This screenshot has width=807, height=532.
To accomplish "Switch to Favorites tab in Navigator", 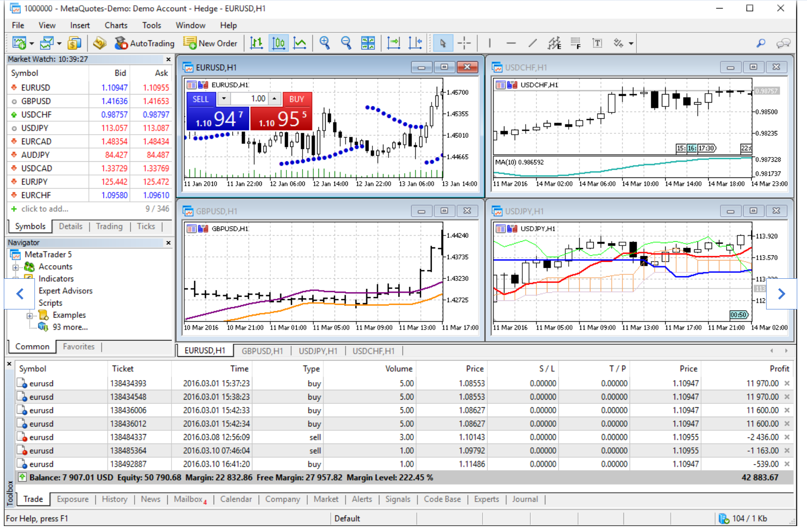I will (79, 347).
